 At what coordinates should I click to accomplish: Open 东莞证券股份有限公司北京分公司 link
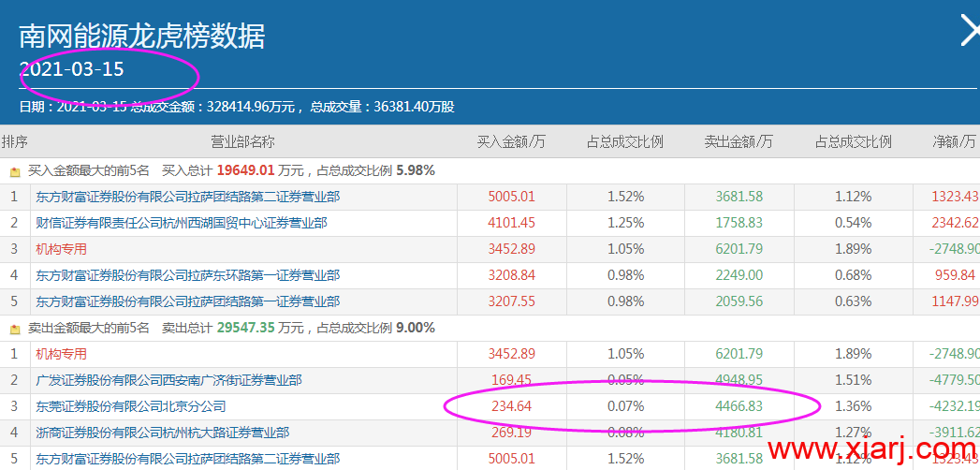(x=130, y=407)
